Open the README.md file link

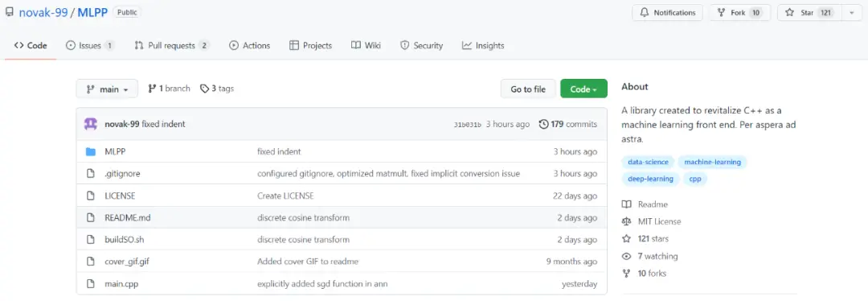pyautogui.click(x=127, y=218)
